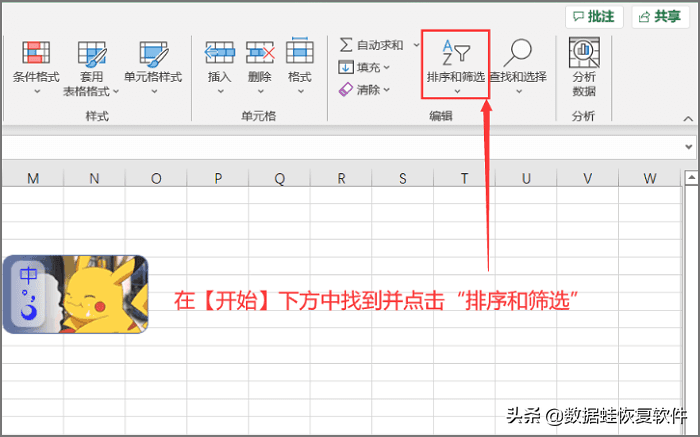Open Conditional Formatting (条件格式) icon
The width and height of the screenshot is (700, 437).
point(36,53)
